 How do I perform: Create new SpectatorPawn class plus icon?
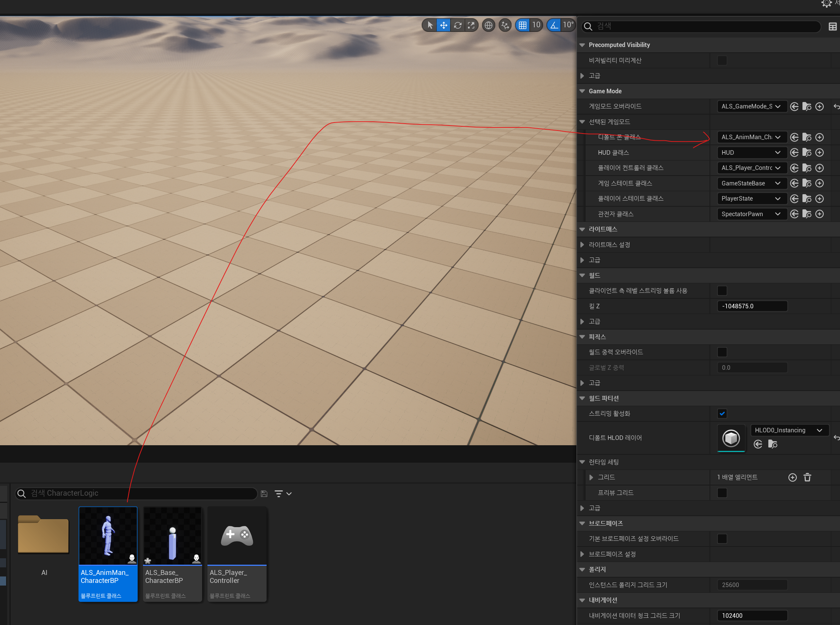[x=820, y=214]
